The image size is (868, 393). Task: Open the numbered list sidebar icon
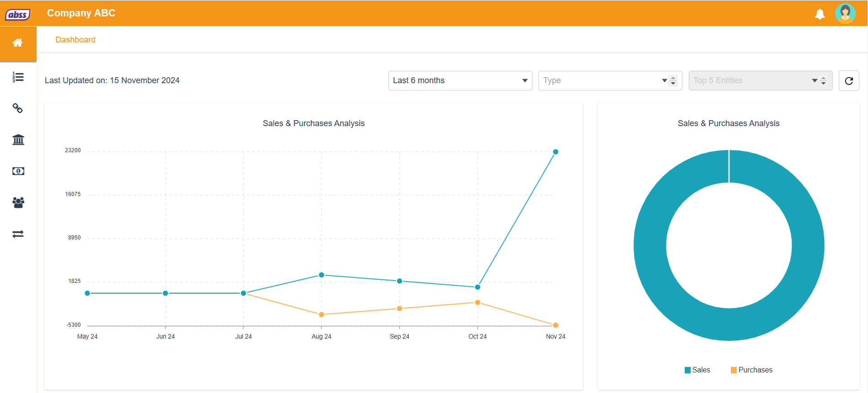click(x=18, y=77)
